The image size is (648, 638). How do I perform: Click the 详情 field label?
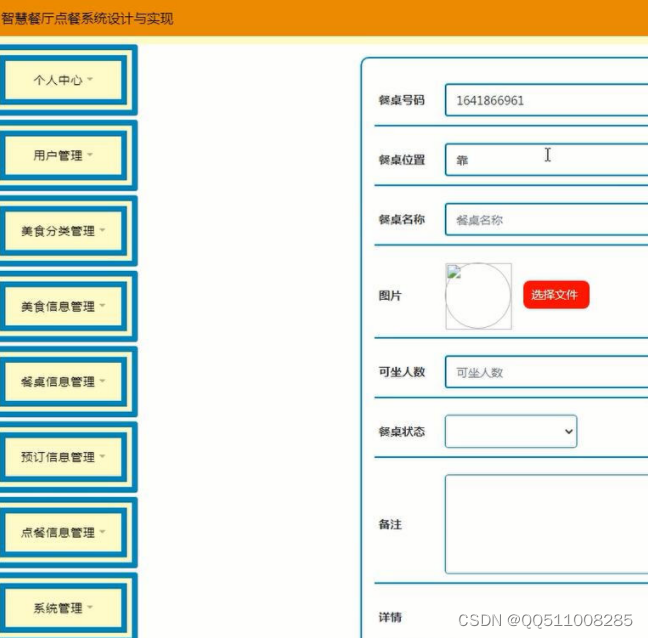click(x=390, y=617)
